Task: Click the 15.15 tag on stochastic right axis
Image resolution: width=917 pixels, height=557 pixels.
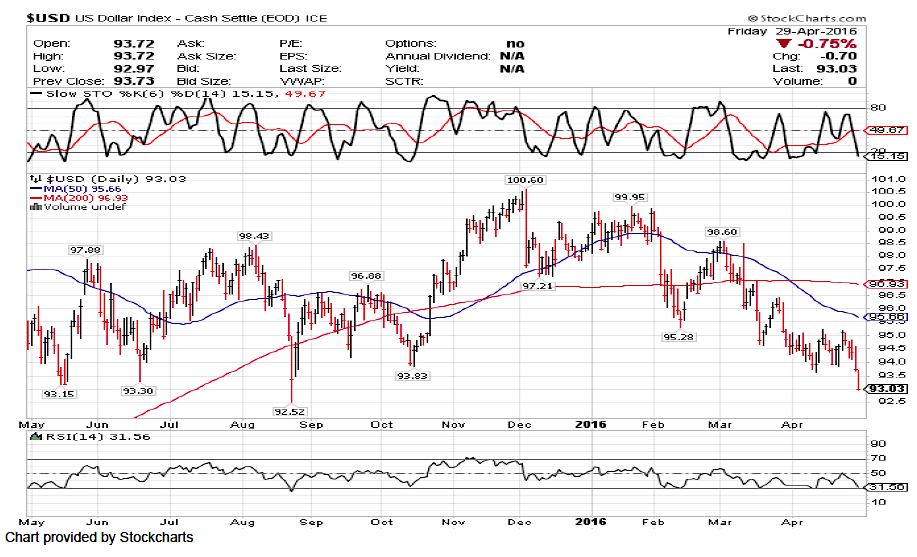Action: coord(887,156)
